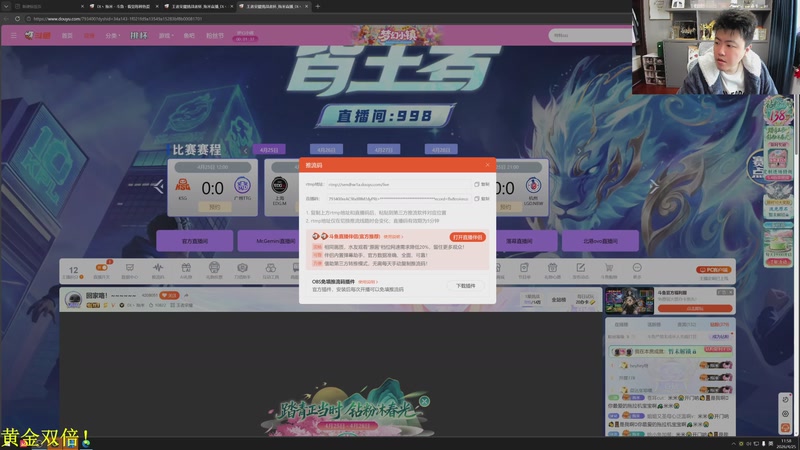This screenshot has width=800, height=450.
Task: Close the orange 推流码 dialog
Action: tap(487, 165)
